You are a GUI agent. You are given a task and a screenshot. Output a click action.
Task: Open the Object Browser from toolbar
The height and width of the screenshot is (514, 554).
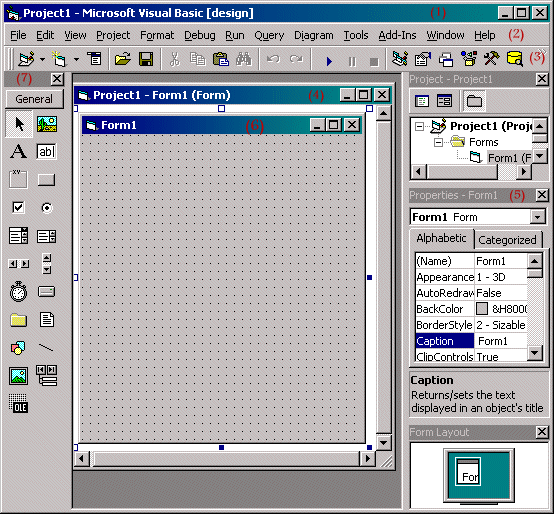pyautogui.click(x=469, y=59)
